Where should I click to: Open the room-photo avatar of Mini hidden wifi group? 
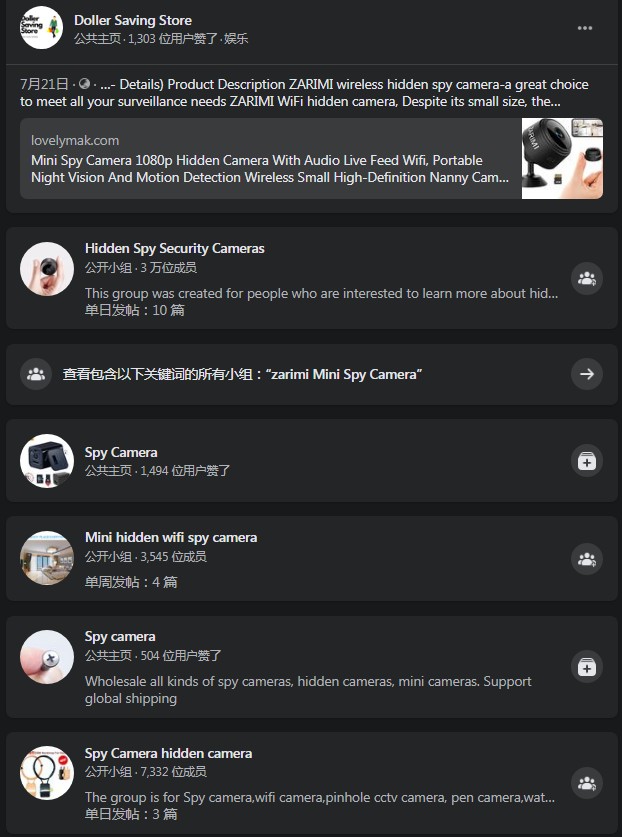tap(47, 558)
